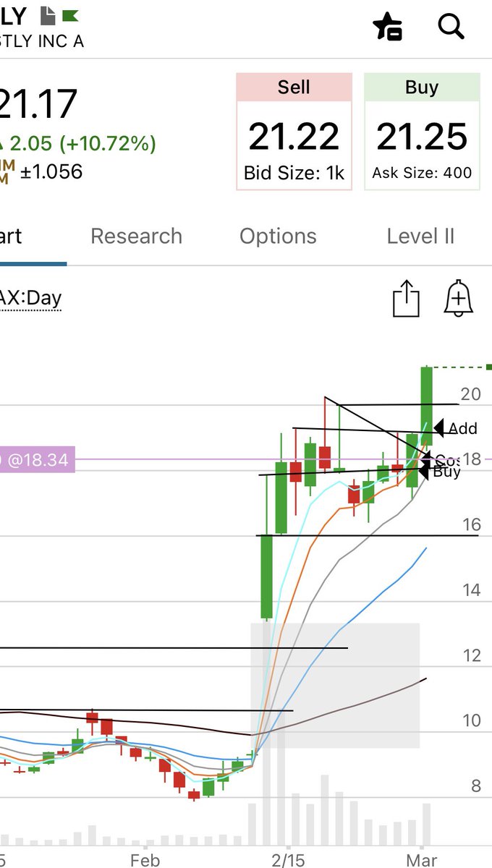Tap Ask Size: 400 text
492x868 pixels.
[x=422, y=173]
